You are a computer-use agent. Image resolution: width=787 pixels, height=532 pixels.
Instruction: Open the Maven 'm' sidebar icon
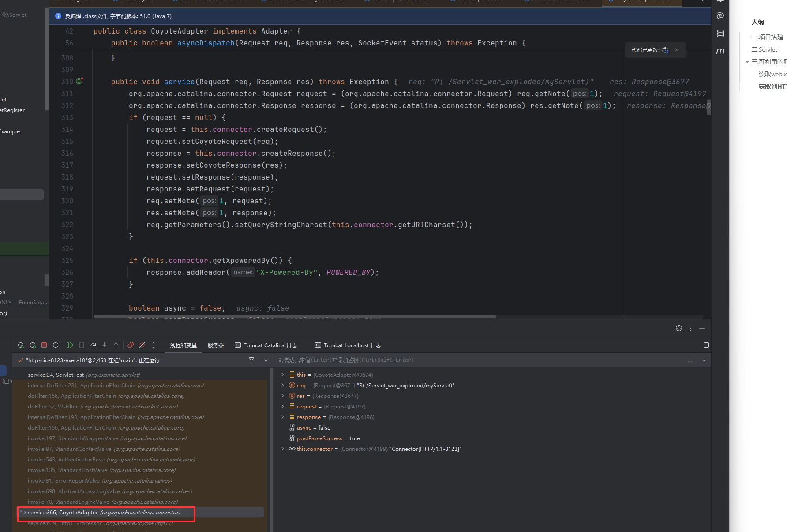pyautogui.click(x=720, y=51)
